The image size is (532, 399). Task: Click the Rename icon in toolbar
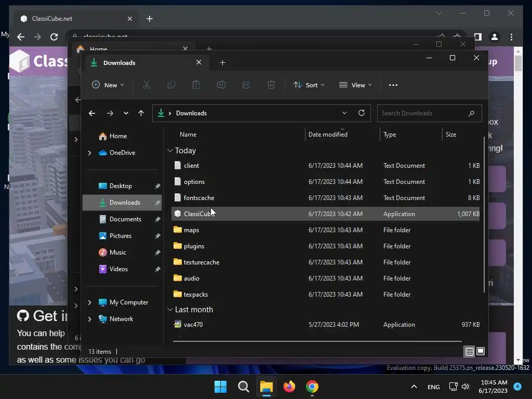pos(221,85)
